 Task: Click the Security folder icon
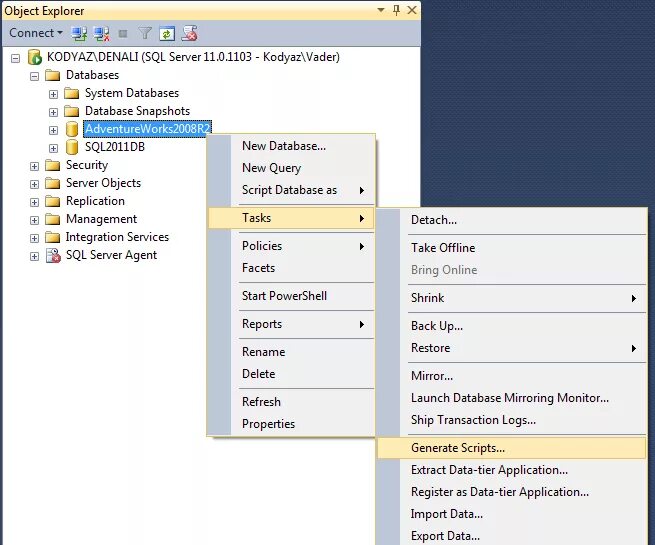(x=53, y=165)
